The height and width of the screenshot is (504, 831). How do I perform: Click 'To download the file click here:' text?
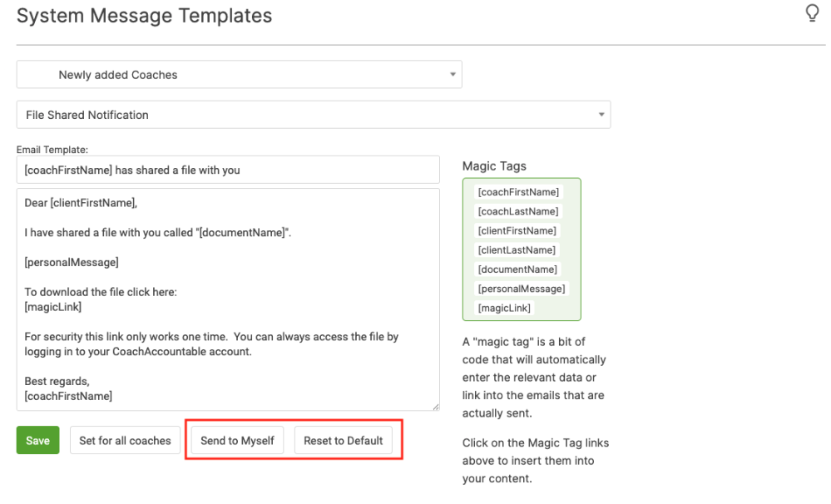pos(101,292)
